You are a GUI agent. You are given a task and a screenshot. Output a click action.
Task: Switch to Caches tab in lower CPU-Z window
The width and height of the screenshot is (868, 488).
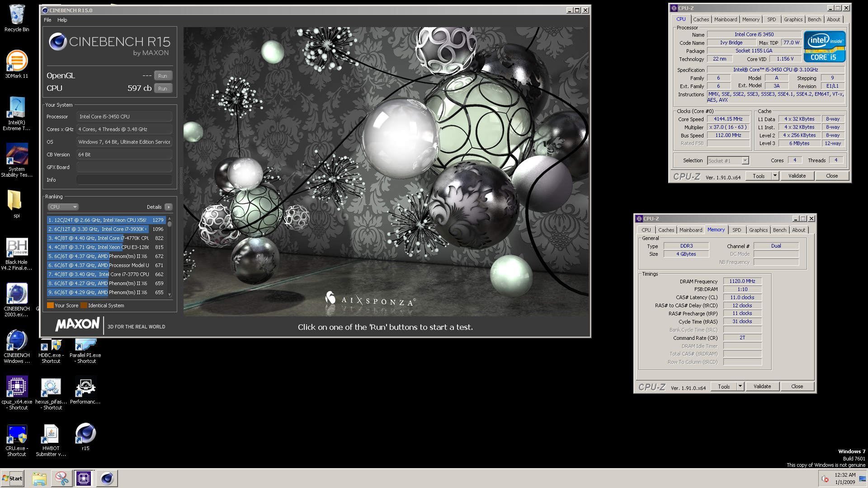[666, 230]
